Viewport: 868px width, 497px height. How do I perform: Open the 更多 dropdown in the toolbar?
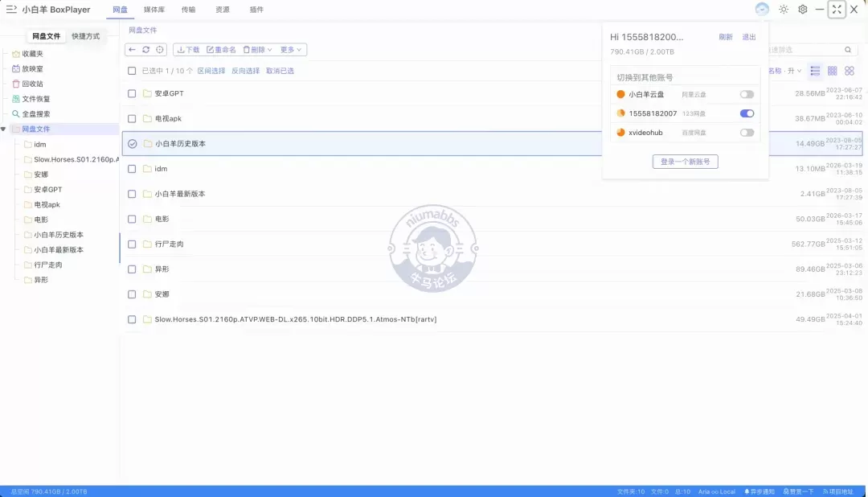click(x=291, y=49)
